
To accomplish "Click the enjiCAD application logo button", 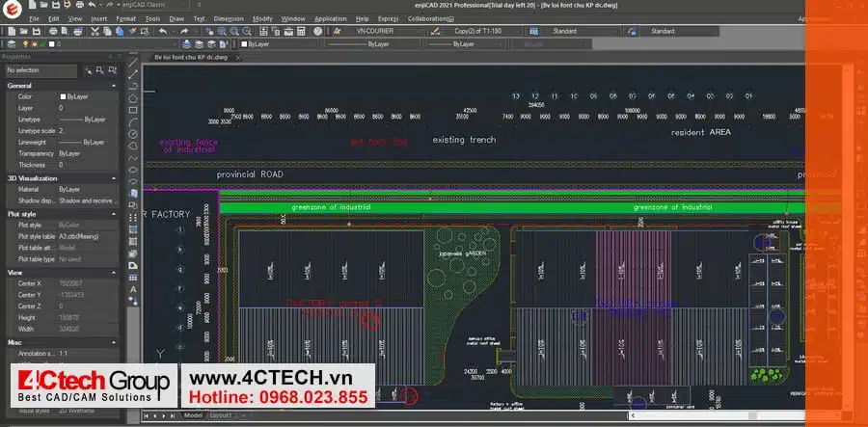I will click(x=11, y=7).
